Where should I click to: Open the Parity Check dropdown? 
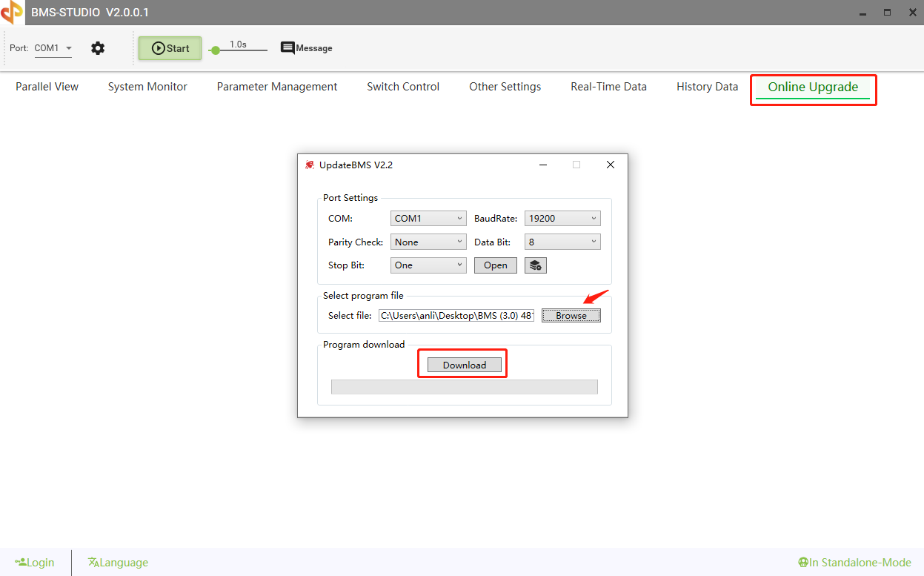point(428,241)
